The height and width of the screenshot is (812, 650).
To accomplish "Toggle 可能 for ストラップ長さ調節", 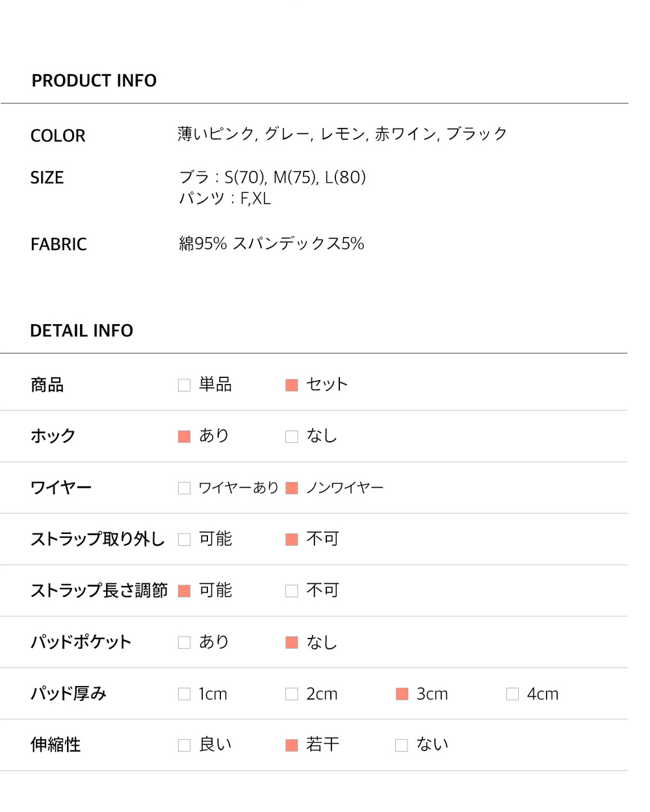I will [x=184, y=590].
